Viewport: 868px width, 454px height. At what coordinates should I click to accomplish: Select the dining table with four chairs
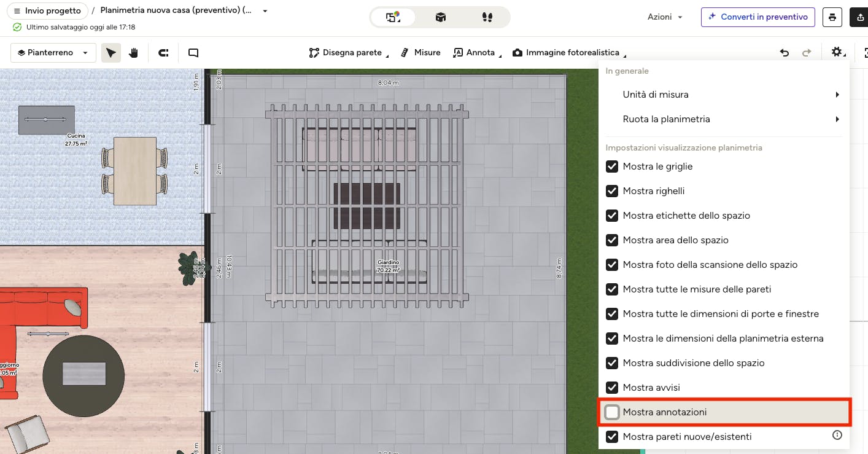tap(134, 171)
